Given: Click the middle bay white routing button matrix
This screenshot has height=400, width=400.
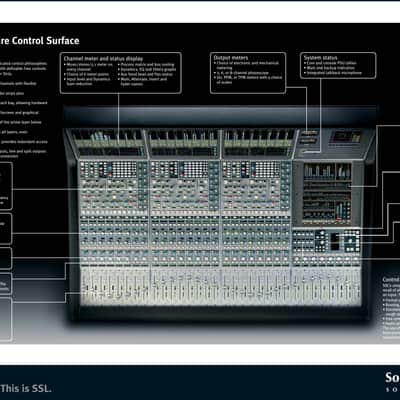Looking at the screenshot, I should [196, 170].
